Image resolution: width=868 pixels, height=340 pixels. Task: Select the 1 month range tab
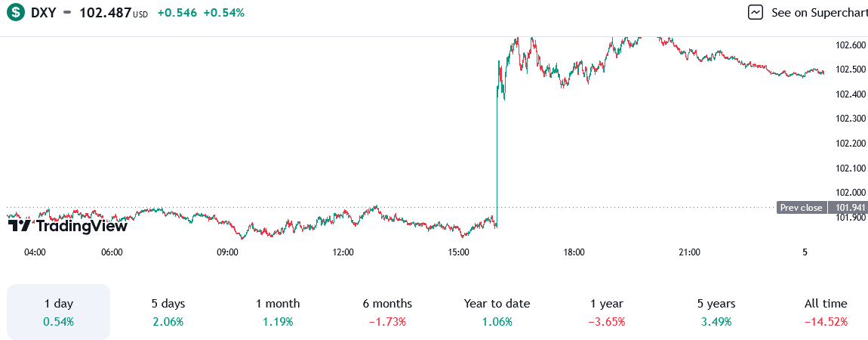point(278,312)
